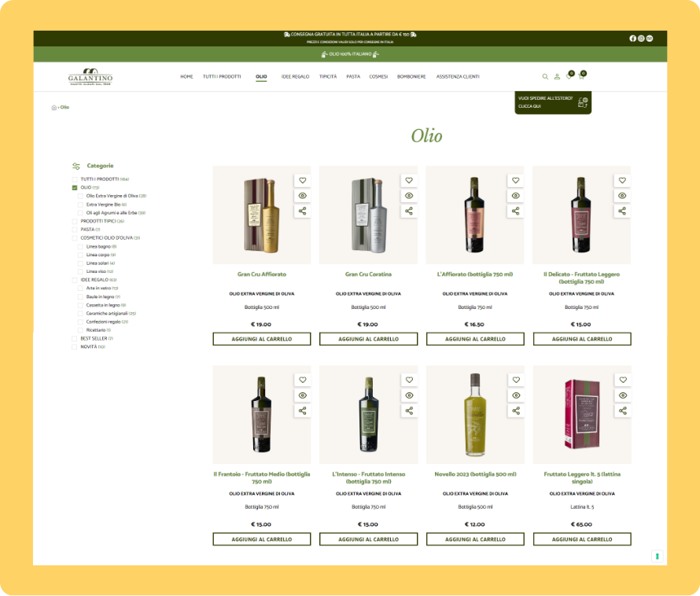The height and width of the screenshot is (596, 700).
Task: Open ASSISTENZA CLIENTI menu item
Action: point(458,77)
